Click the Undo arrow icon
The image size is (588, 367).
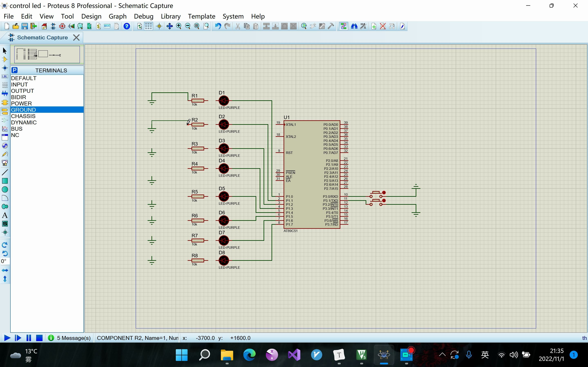click(218, 26)
